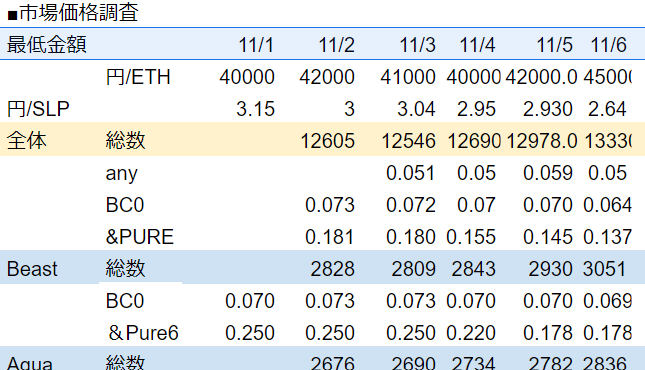Select the 市場価格調査 title text
This screenshot has width=645, height=370.
pyautogui.click(x=79, y=12)
